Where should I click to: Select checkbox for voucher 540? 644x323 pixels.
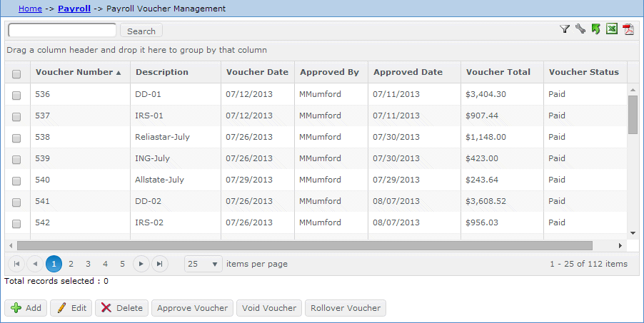16,180
